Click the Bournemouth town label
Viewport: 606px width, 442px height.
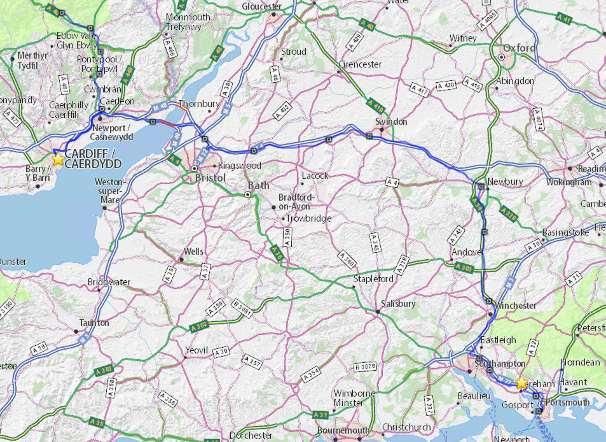point(343,430)
